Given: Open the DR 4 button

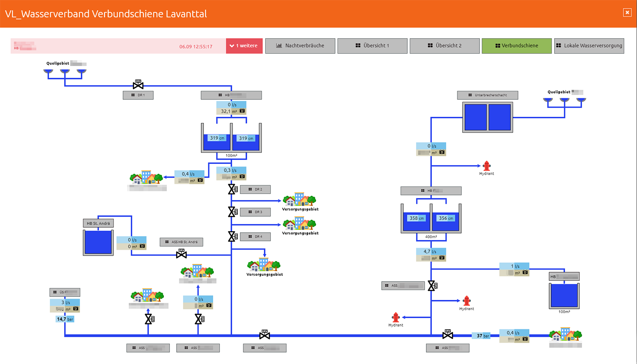Looking at the screenshot, I should pyautogui.click(x=255, y=237).
